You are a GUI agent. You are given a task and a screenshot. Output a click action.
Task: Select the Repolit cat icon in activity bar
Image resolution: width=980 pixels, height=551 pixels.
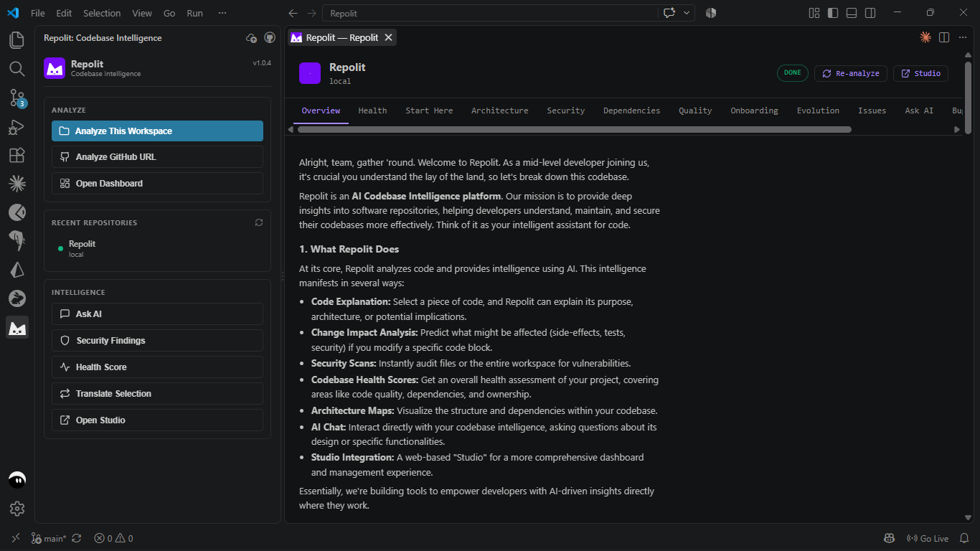click(17, 327)
